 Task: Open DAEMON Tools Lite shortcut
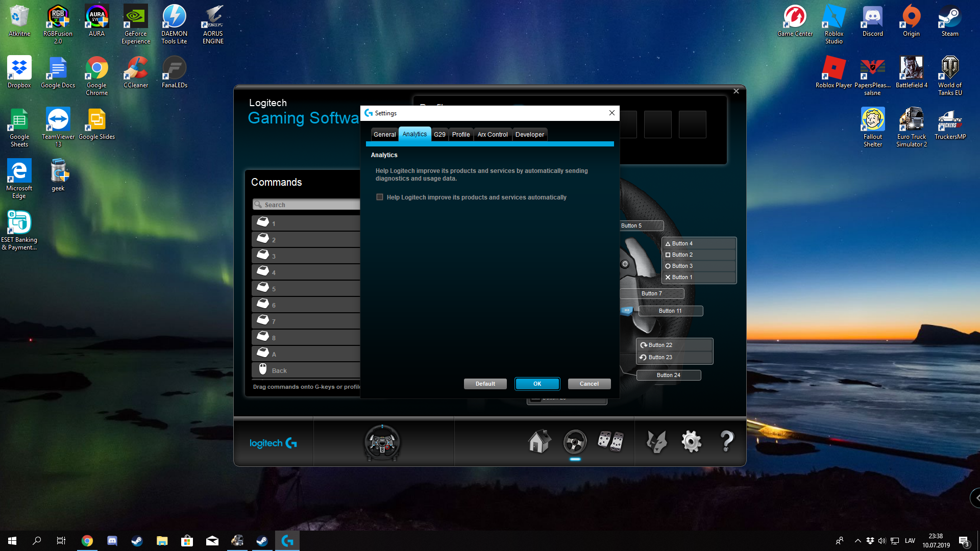[x=174, y=24]
